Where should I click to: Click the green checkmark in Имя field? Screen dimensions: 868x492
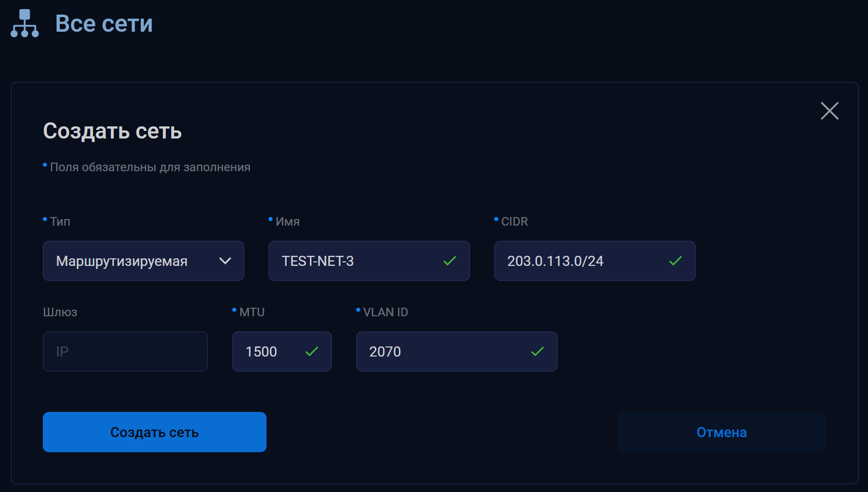point(449,261)
